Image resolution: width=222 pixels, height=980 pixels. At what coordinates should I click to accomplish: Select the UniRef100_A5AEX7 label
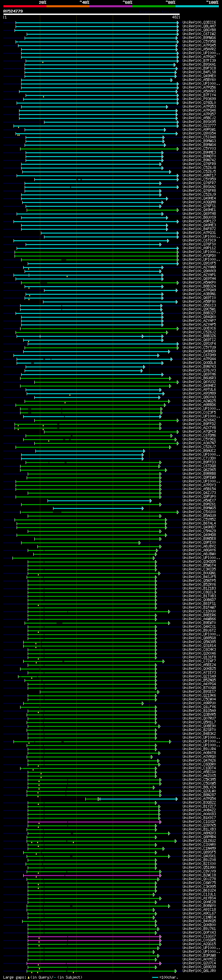199,501
